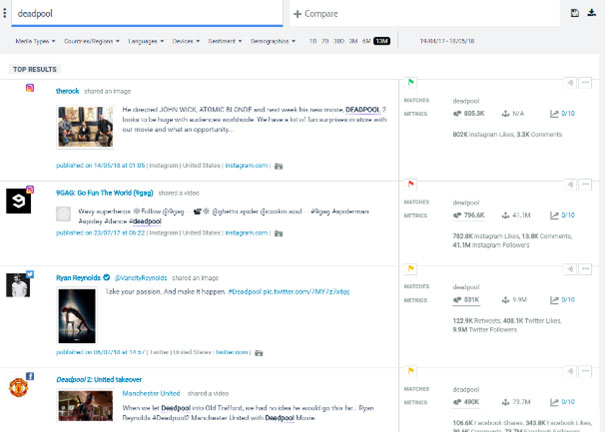Image resolution: width=605 pixels, height=432 pixels.
Task: Click the Instagram icon beside therock post
Action: pos(30,88)
